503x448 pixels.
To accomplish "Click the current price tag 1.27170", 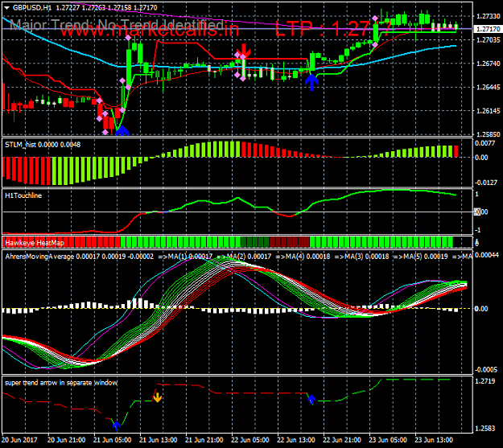I will tap(489, 29).
